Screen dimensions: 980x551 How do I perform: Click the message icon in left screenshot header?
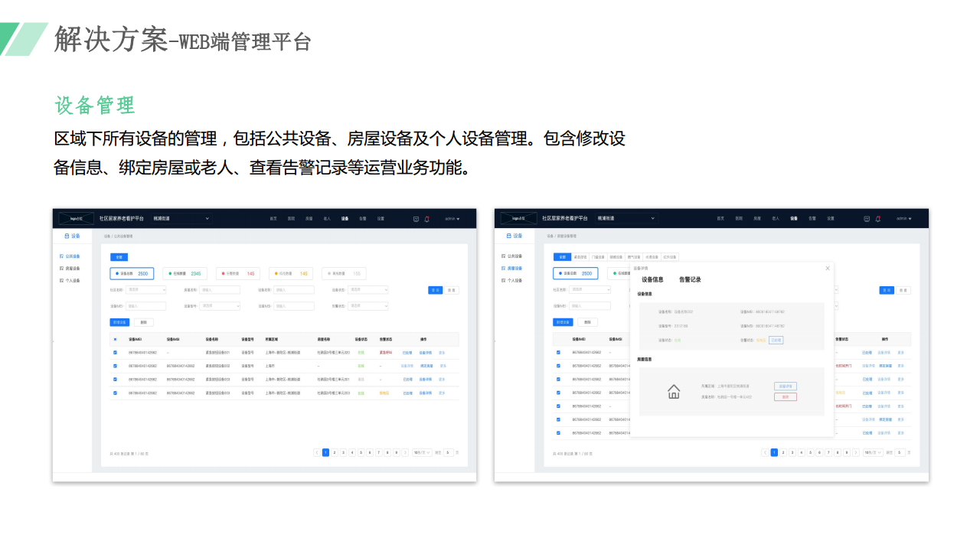[416, 219]
